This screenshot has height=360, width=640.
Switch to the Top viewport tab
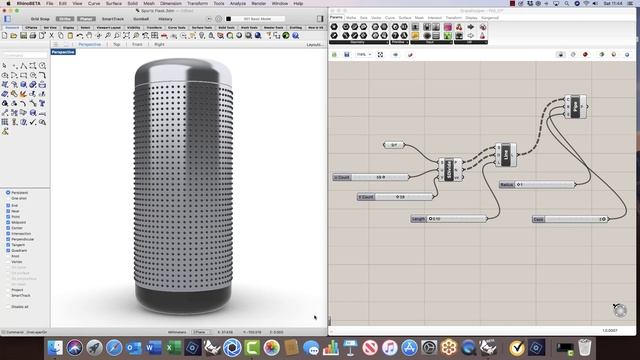[117, 44]
